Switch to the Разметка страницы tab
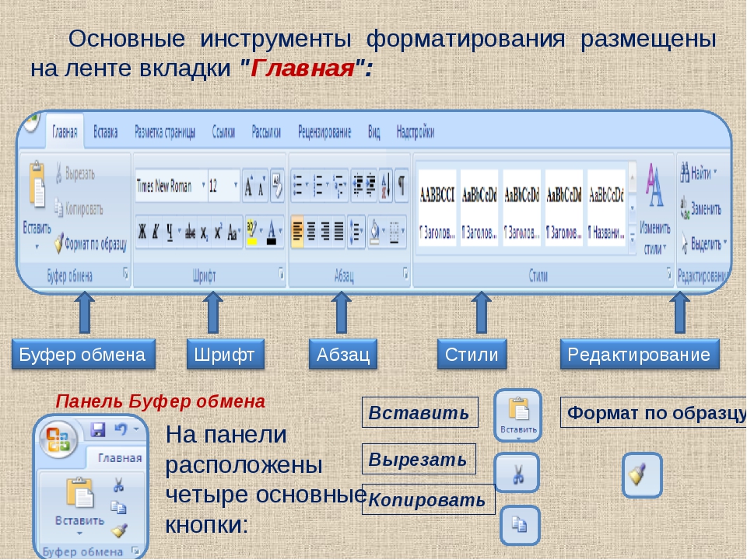Screen dimensions: 747x560 pos(165,132)
